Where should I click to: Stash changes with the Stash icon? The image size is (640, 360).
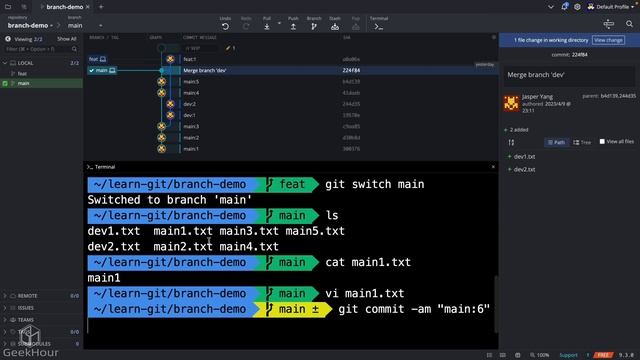click(x=335, y=27)
